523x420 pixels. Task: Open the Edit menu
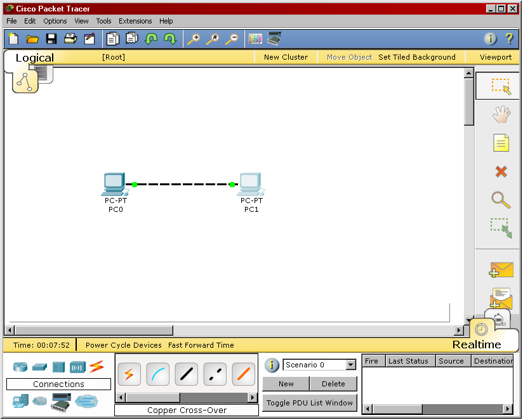tap(30, 21)
